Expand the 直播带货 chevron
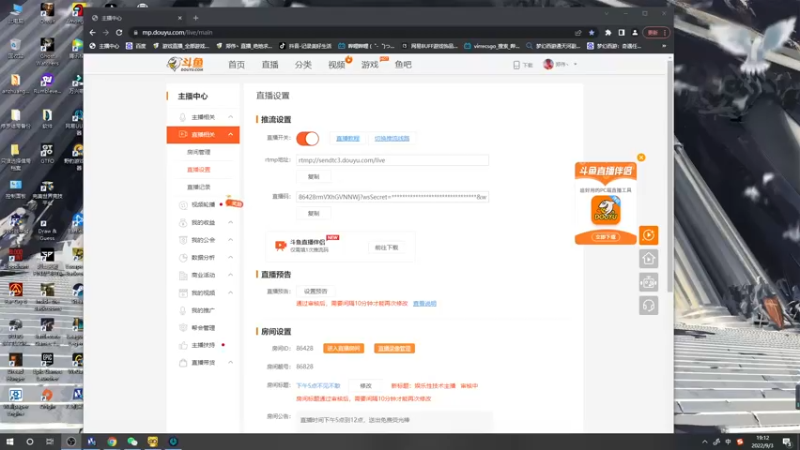The height and width of the screenshot is (450, 800). click(x=231, y=363)
